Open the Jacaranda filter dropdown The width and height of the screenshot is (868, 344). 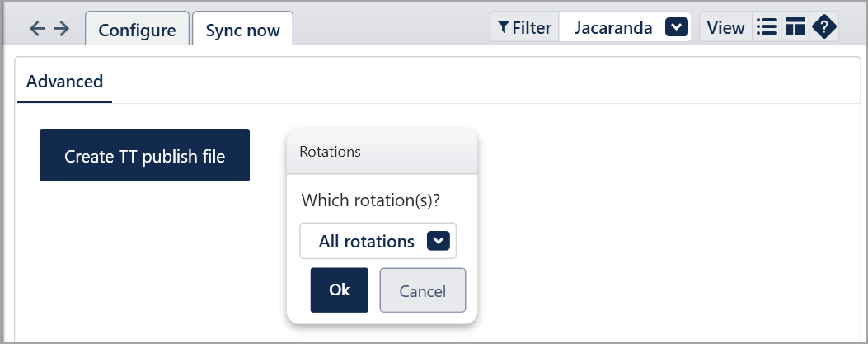coord(625,27)
